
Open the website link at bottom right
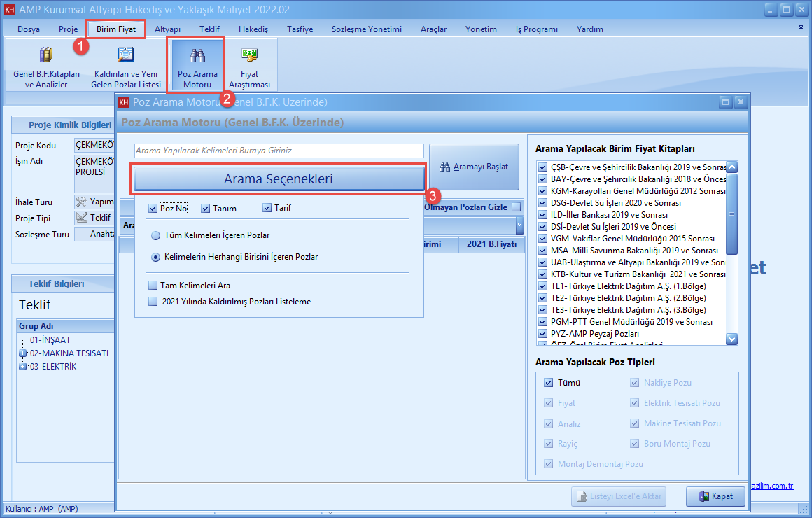[771, 486]
